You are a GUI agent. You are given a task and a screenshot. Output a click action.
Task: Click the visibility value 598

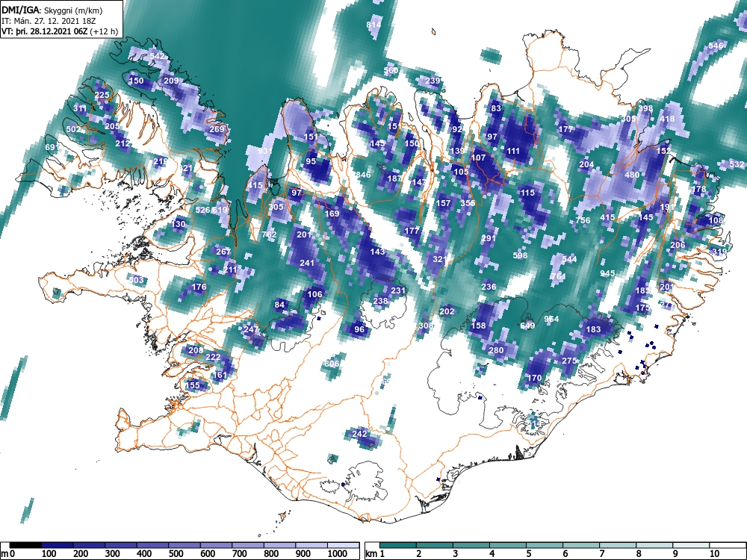(x=520, y=255)
